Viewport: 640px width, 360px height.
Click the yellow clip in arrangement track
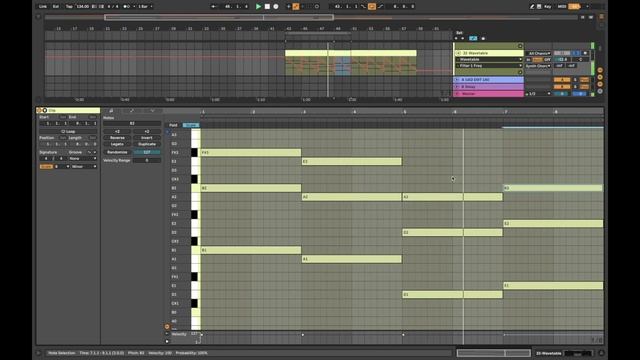tap(351, 53)
